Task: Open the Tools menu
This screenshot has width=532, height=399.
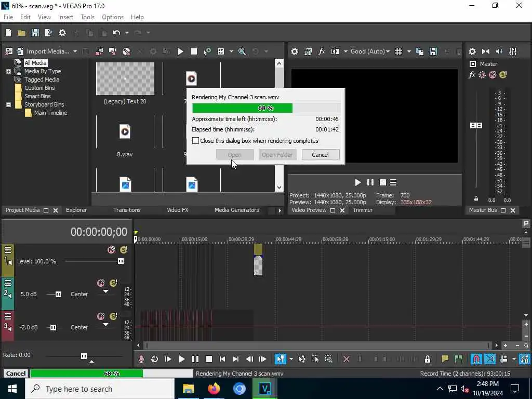Action: (x=87, y=17)
